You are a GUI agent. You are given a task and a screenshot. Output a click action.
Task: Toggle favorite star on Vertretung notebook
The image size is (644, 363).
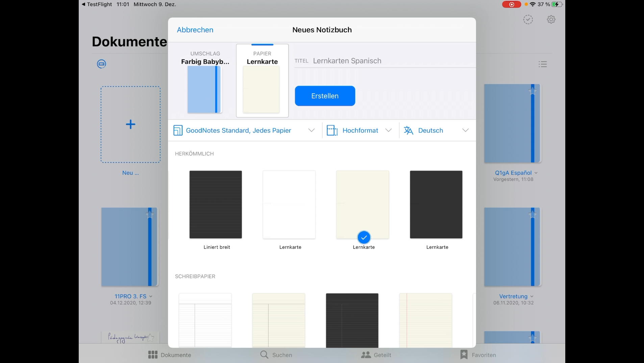coord(532,214)
